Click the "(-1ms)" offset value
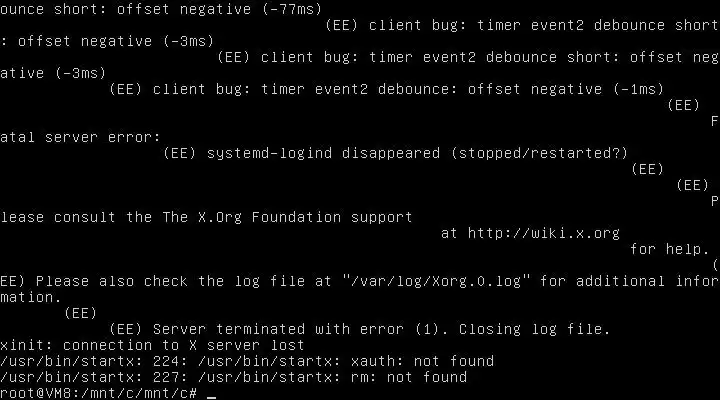 tap(639, 89)
